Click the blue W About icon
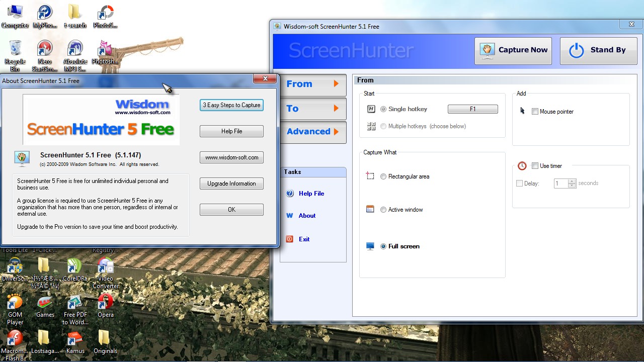 point(290,216)
